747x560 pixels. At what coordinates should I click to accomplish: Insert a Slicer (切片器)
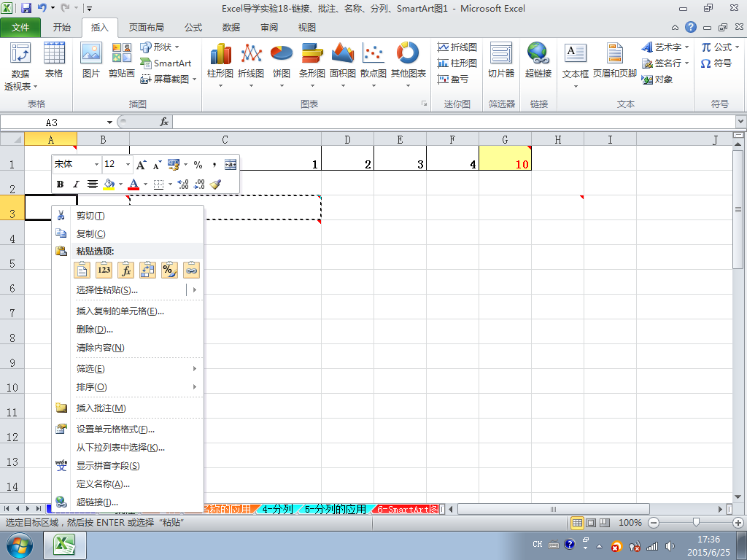[x=501, y=60]
